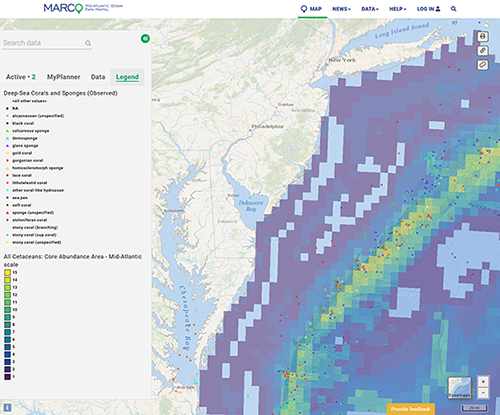
Task: Click the MARCO Mid-Atlantic Ocean Data Portal logo
Action: [83, 8]
